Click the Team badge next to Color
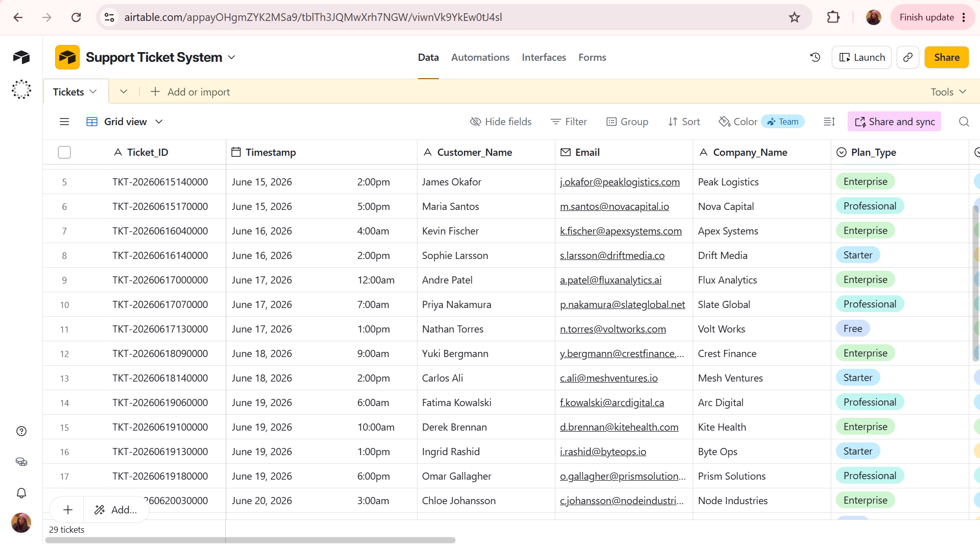 coord(783,122)
